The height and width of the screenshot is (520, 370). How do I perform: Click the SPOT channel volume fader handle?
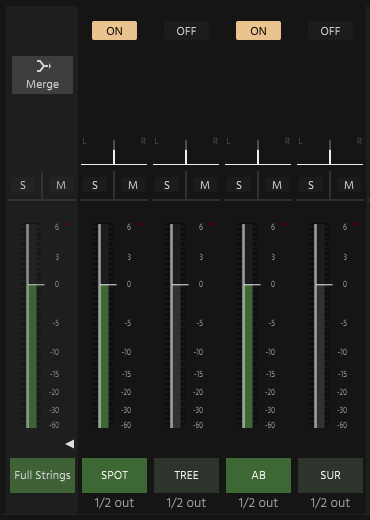108,285
